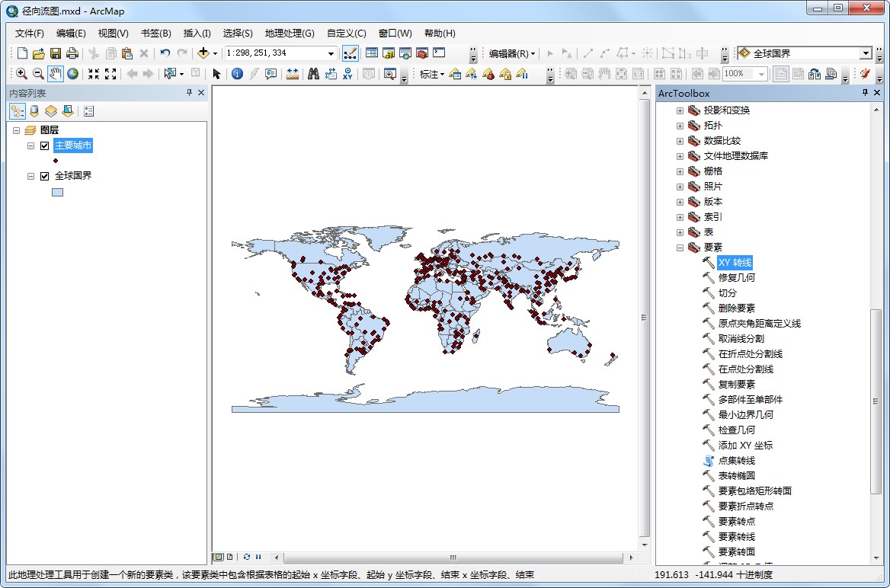Viewport: 890px width, 588px height.
Task: Open the Find binoculars tool
Action: click(x=312, y=74)
